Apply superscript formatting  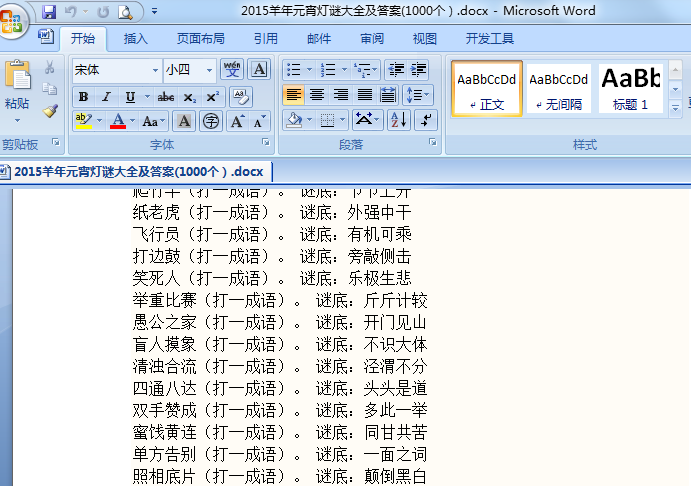(212, 97)
